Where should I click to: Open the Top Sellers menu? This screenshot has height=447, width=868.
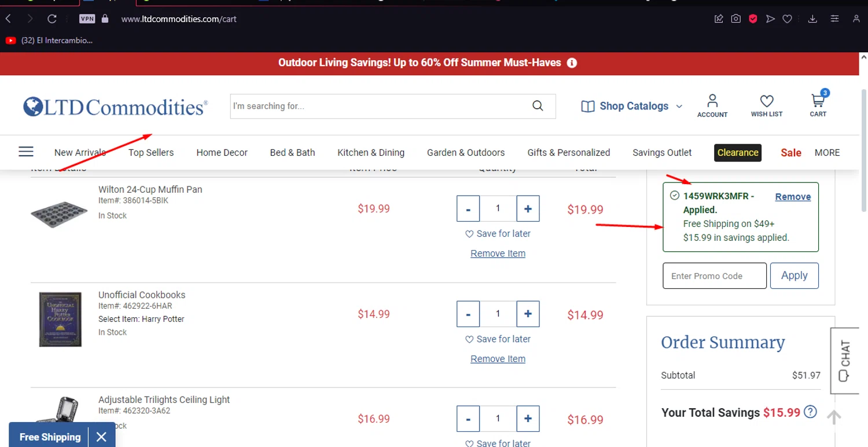click(151, 152)
